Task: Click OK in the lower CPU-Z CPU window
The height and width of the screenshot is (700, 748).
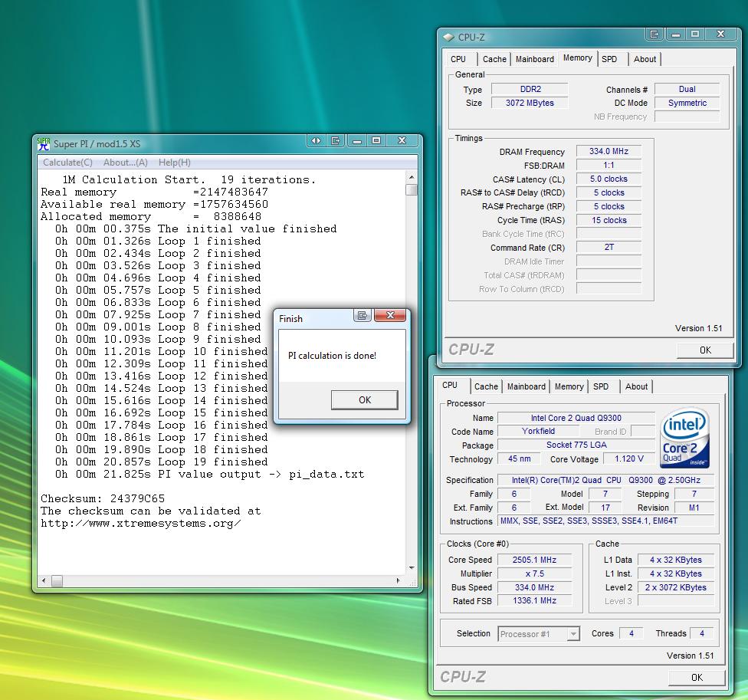Action: pos(697,678)
